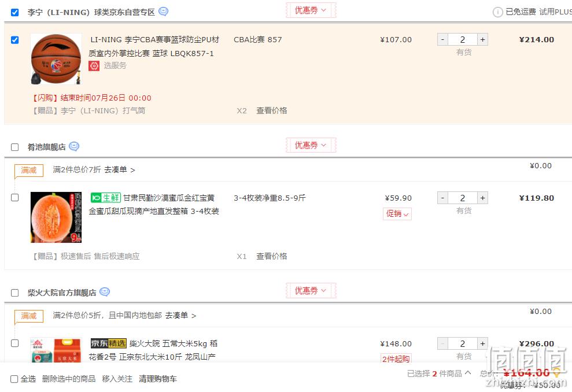The height and width of the screenshot is (392, 572).
Task: Select all items from 肴池旗舰店
Action: (15, 147)
